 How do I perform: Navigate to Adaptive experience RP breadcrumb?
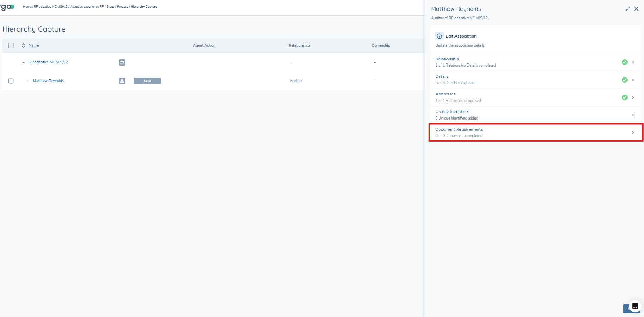pyautogui.click(x=87, y=7)
